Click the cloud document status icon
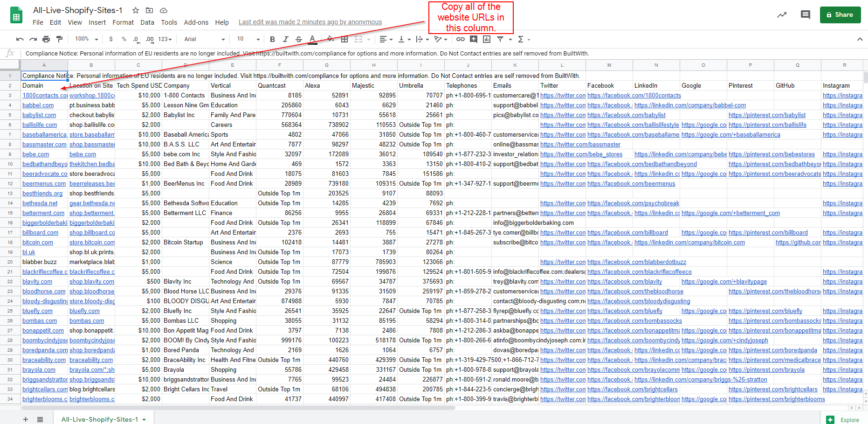The width and height of the screenshot is (868, 424). pyautogui.click(x=164, y=10)
